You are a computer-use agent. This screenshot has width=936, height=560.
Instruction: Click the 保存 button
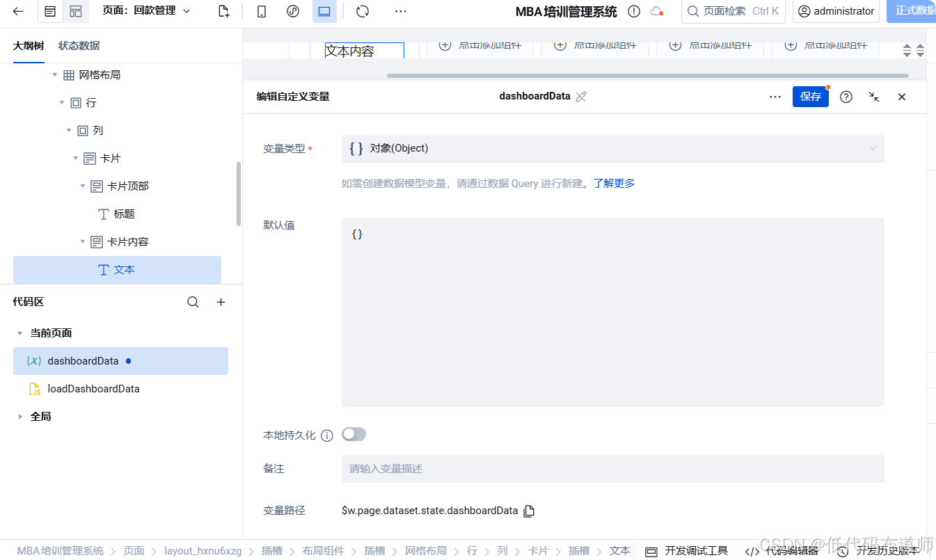pos(811,97)
